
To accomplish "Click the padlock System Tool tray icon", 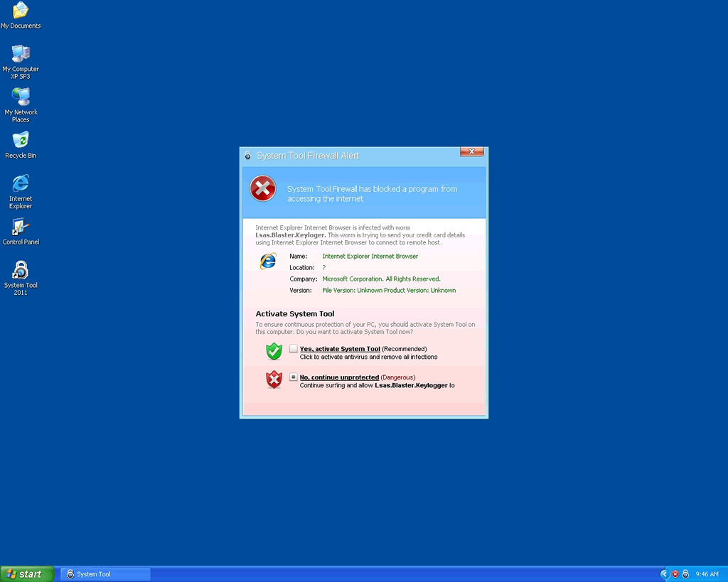I will click(685, 574).
